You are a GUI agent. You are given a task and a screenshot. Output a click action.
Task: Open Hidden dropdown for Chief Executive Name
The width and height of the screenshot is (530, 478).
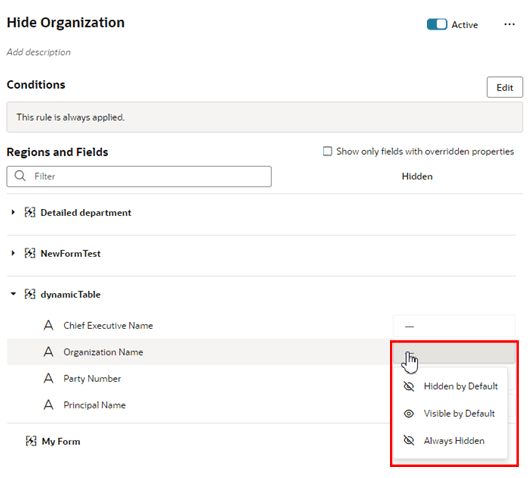click(454, 326)
